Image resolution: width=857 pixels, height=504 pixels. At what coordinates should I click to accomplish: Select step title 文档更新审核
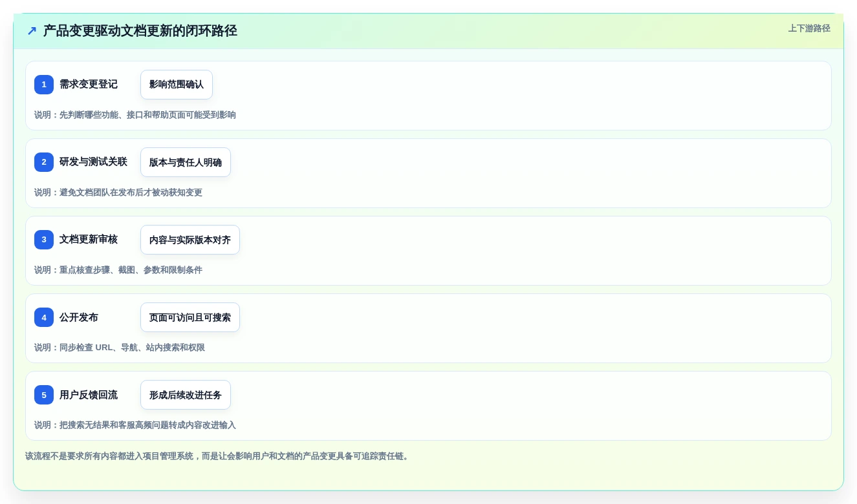click(89, 240)
